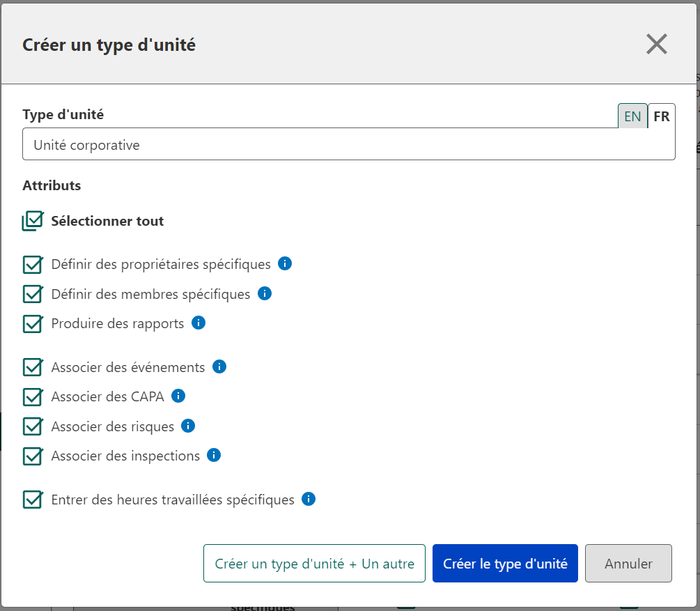Viewport: 700px width, 611px height.
Task: Show info for Entrer des heures travaillées spécifiques
Action: point(309,500)
